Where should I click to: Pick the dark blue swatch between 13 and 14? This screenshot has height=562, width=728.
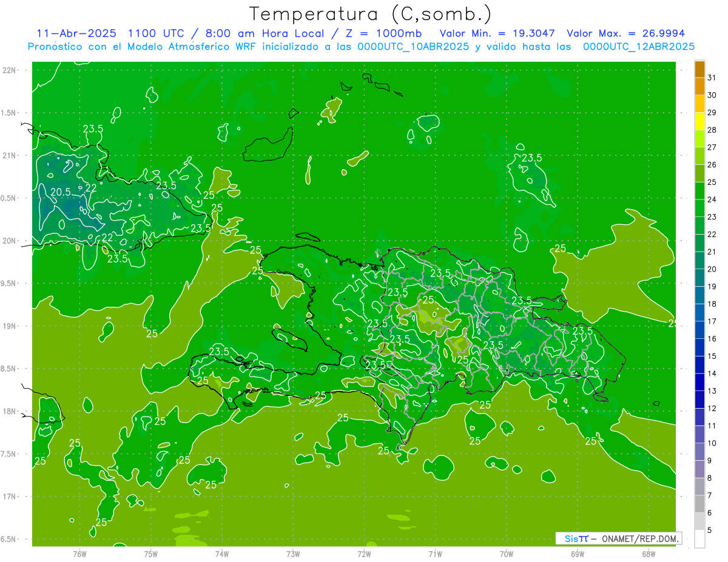point(699,383)
